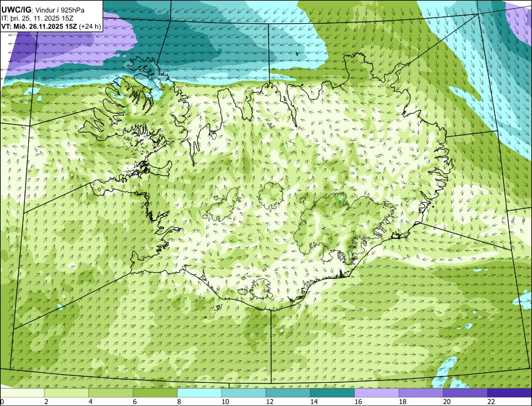Click the legend value label '12'
Screen dimensions: 532x406
[270, 402]
